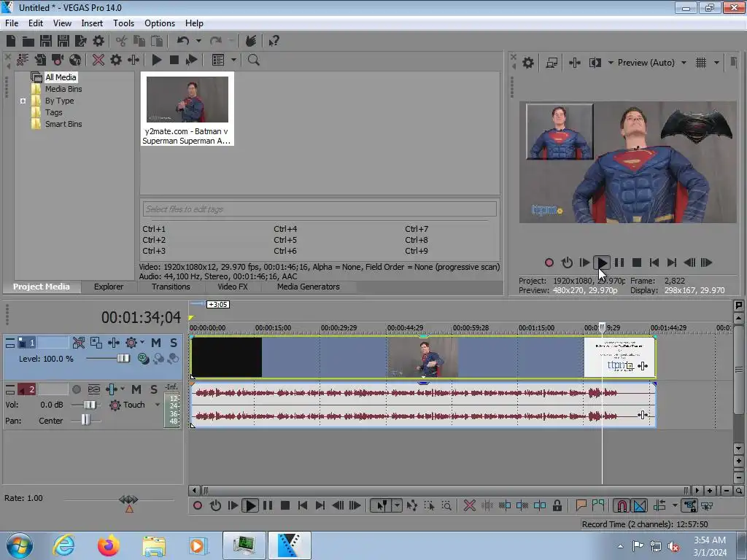This screenshot has width=747, height=560.
Task: Solo audio track 2
Action: click(153, 389)
